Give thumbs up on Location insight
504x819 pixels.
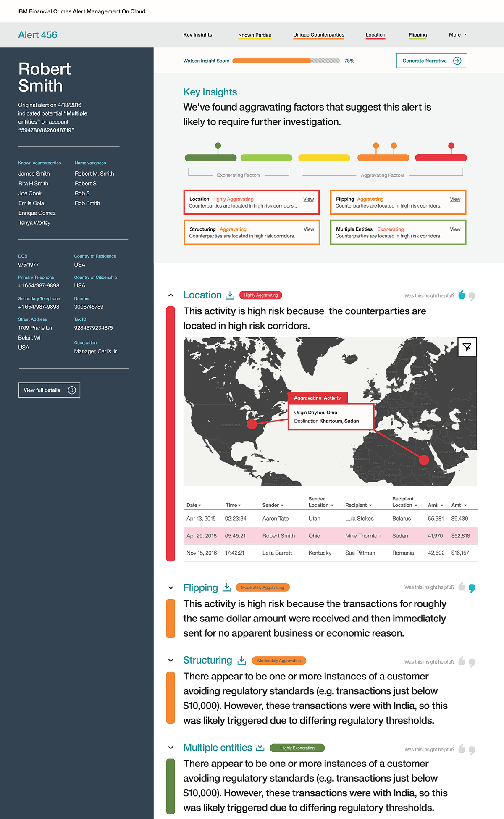tap(462, 295)
